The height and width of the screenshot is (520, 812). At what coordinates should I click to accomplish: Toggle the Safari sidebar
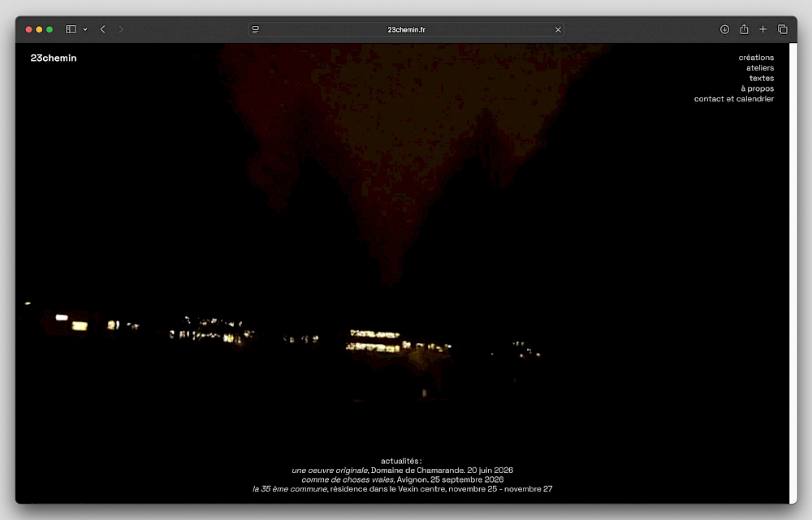[71, 29]
